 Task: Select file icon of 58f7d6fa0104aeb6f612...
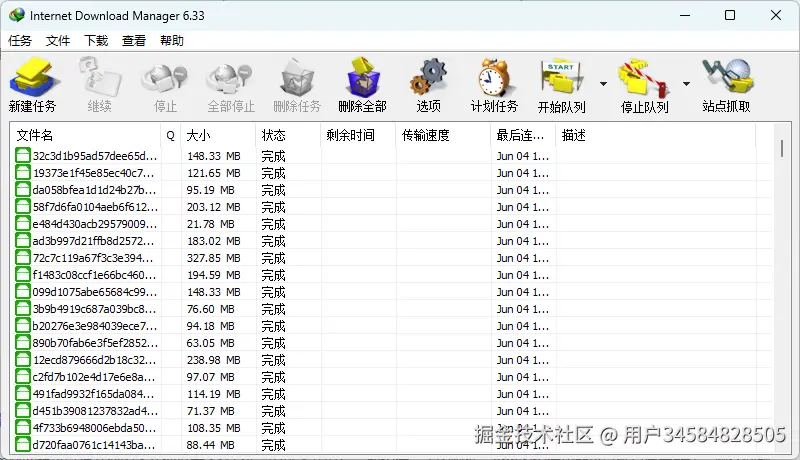(x=22, y=207)
